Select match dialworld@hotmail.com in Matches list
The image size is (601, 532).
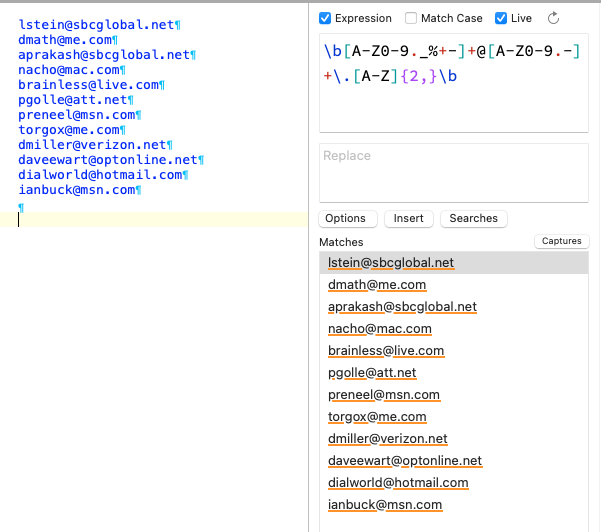click(x=454, y=483)
